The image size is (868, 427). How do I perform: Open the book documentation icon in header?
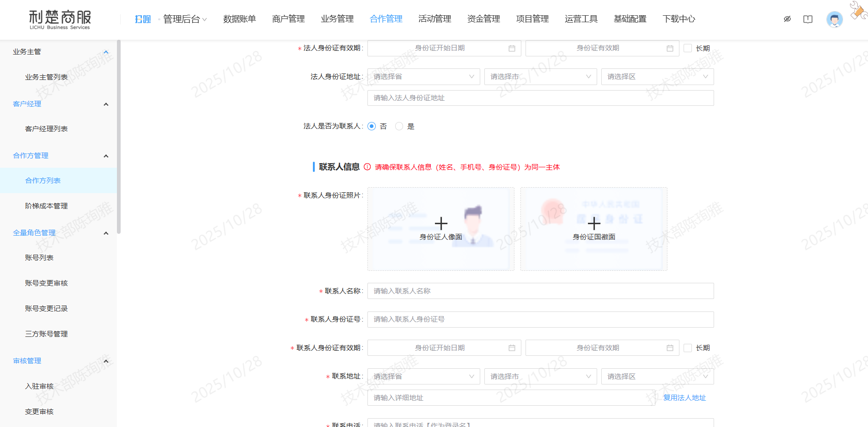tap(807, 19)
